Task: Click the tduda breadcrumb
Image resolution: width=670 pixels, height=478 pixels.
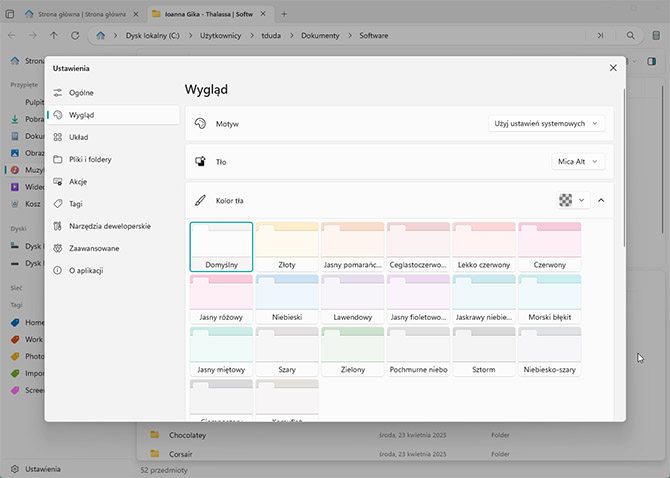Action: [271, 36]
